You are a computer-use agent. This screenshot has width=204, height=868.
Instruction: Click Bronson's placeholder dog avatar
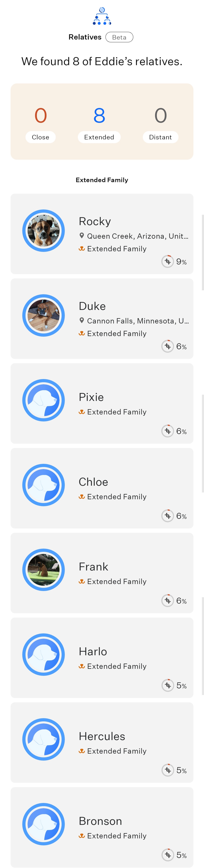pos(44,824)
